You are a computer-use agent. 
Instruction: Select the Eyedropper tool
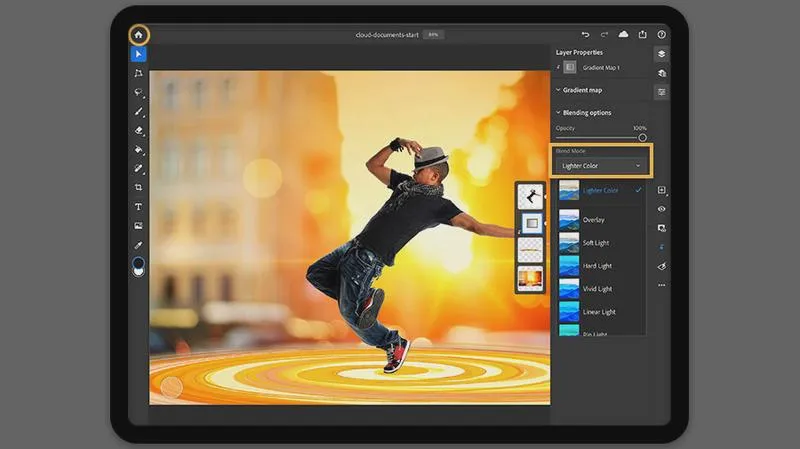(x=138, y=245)
